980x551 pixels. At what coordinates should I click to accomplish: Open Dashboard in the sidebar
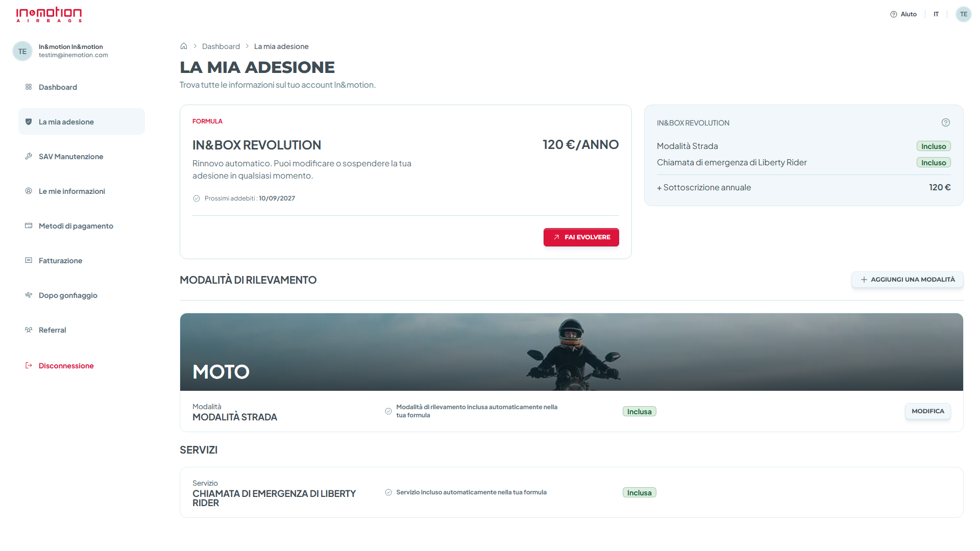[x=82, y=87]
